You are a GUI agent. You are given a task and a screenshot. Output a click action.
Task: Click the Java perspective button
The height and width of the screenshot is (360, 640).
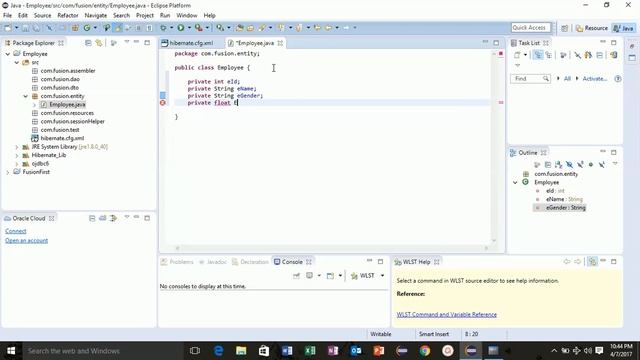(624, 28)
